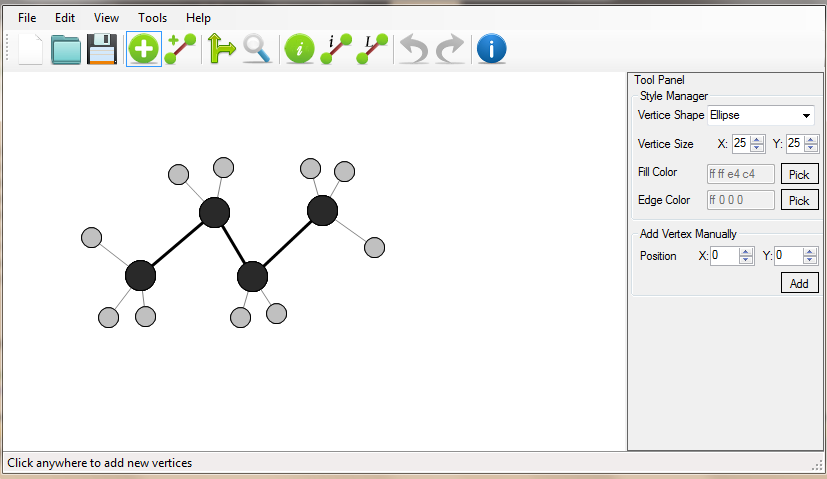
Task: Select the vertex info tool (green i circle)
Action: pyautogui.click(x=299, y=49)
